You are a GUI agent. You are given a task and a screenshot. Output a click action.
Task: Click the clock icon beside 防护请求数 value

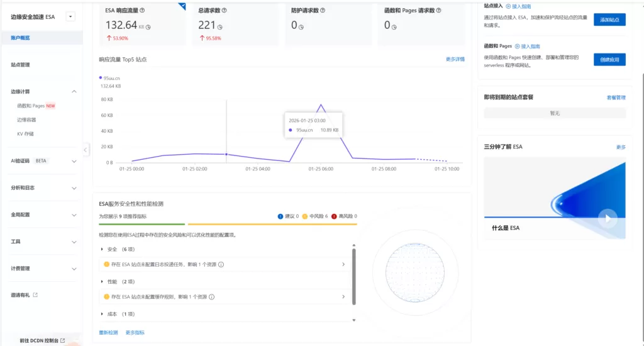click(301, 27)
